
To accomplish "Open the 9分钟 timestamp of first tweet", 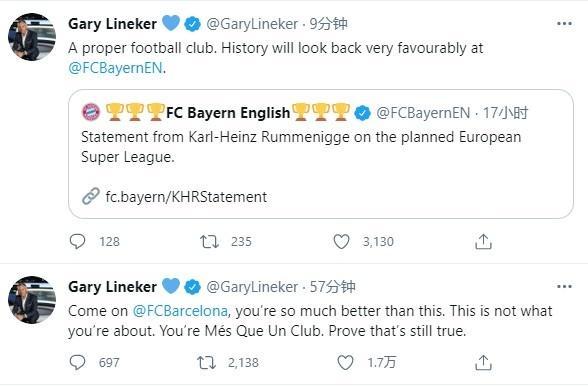I will (328, 24).
